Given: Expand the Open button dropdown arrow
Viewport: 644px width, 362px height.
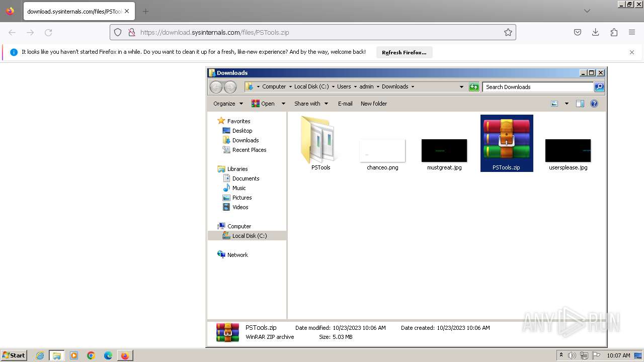Looking at the screenshot, I should click(283, 104).
